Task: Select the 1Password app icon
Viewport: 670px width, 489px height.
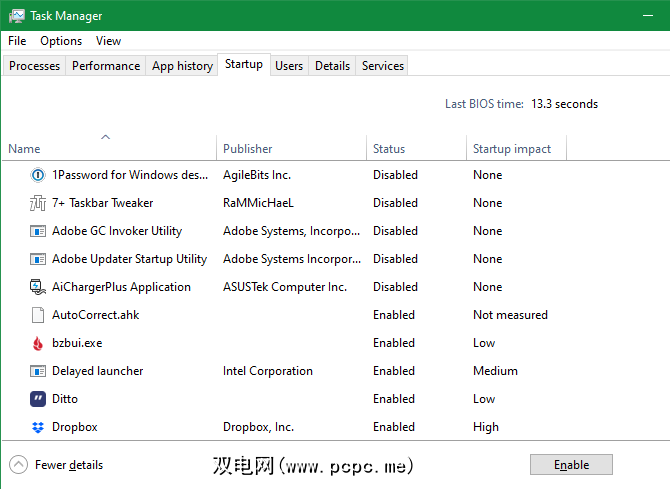Action: [x=38, y=175]
